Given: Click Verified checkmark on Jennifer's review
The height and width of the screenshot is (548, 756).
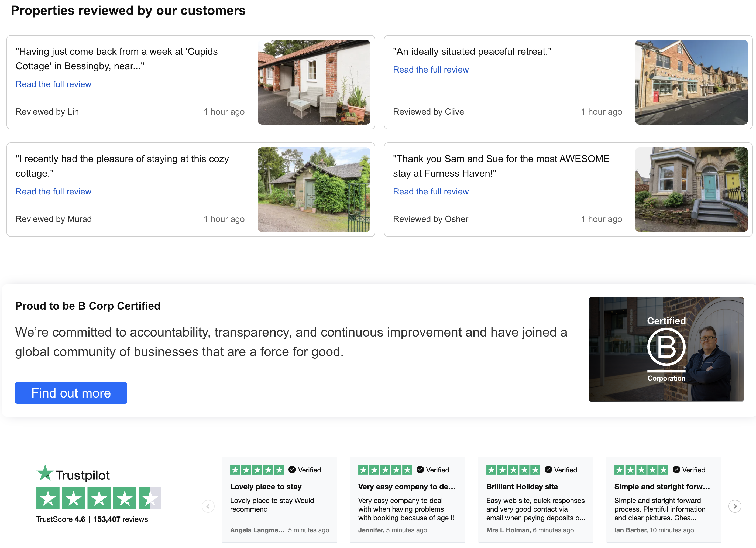Looking at the screenshot, I should 420,470.
